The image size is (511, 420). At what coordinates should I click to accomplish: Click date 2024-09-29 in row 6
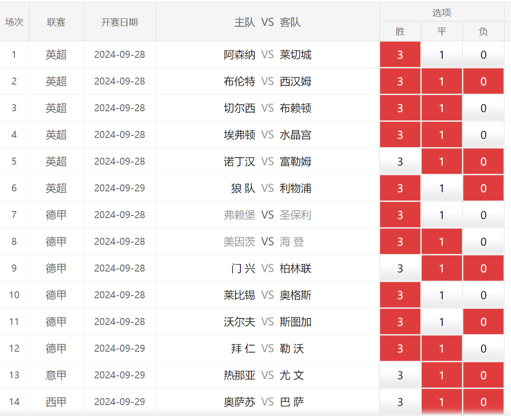pos(119,188)
